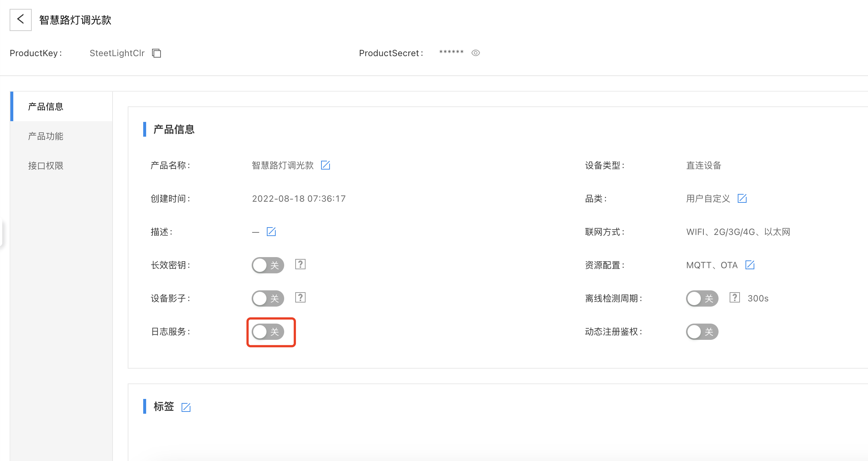The width and height of the screenshot is (868, 461).
Task: Copy the ProductKey SteetLightClr
Action: point(156,53)
